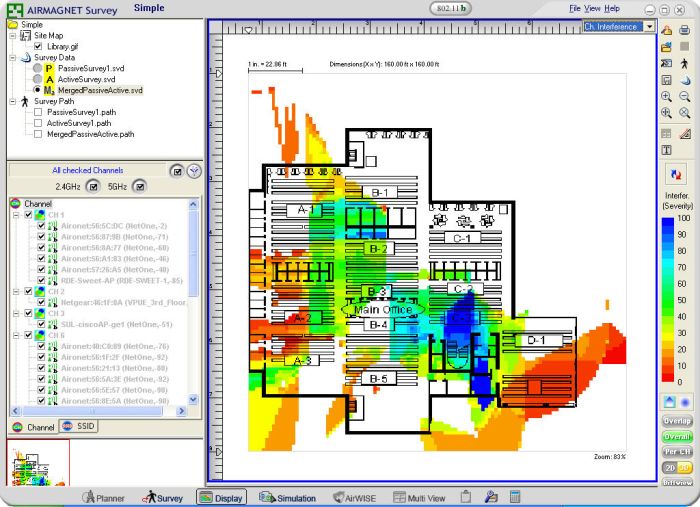Click the text label T icon

click(667, 150)
